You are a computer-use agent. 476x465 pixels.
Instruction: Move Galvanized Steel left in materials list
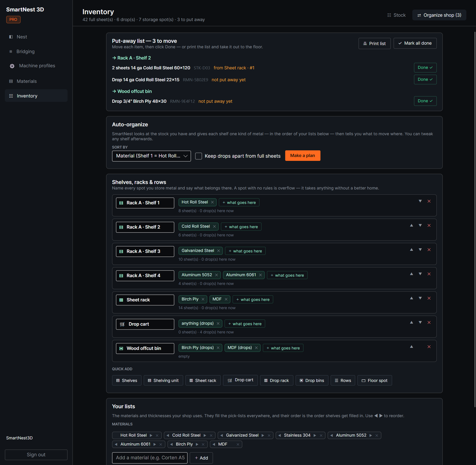(222, 435)
